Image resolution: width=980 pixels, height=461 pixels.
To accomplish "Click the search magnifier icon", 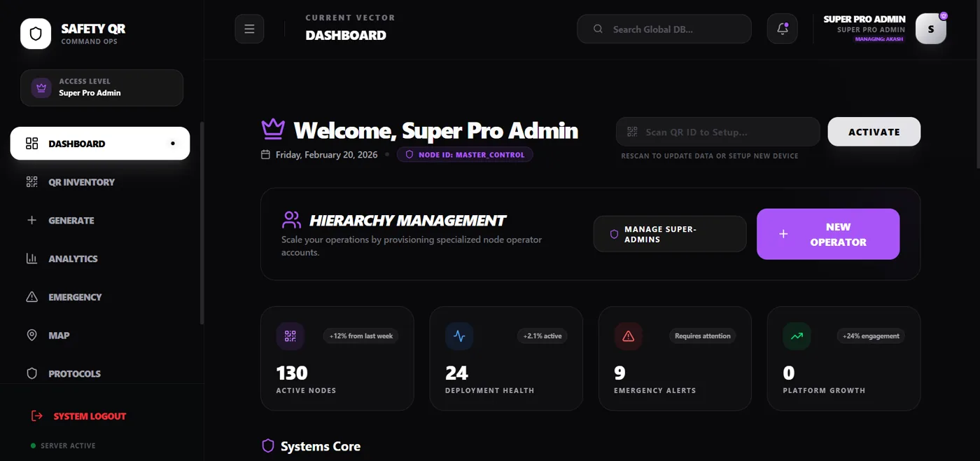I will tap(598, 29).
